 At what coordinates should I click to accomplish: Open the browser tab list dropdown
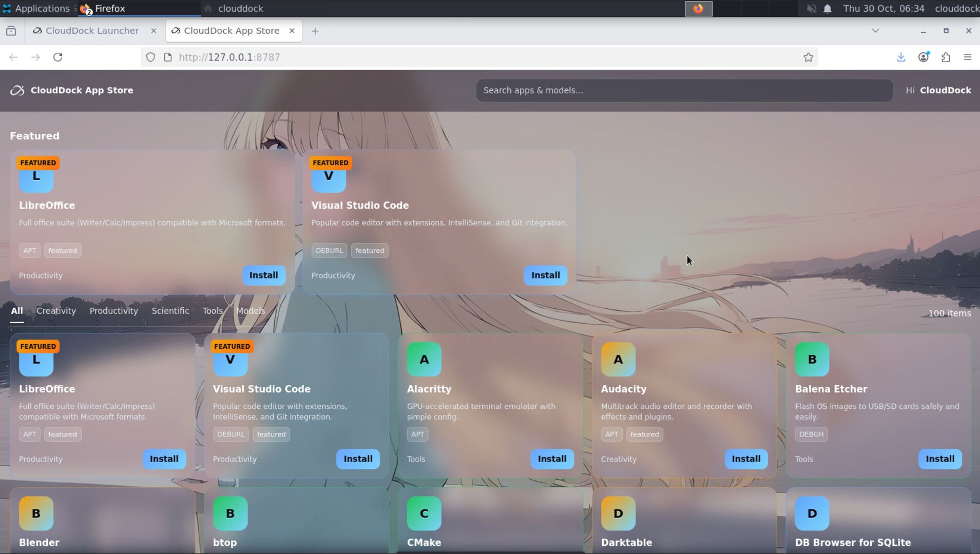tap(874, 30)
